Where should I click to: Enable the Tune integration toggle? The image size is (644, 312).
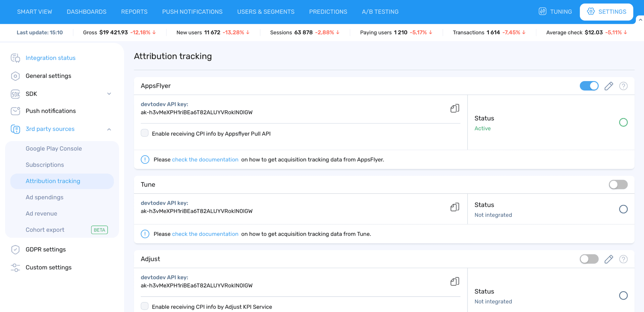618,184
